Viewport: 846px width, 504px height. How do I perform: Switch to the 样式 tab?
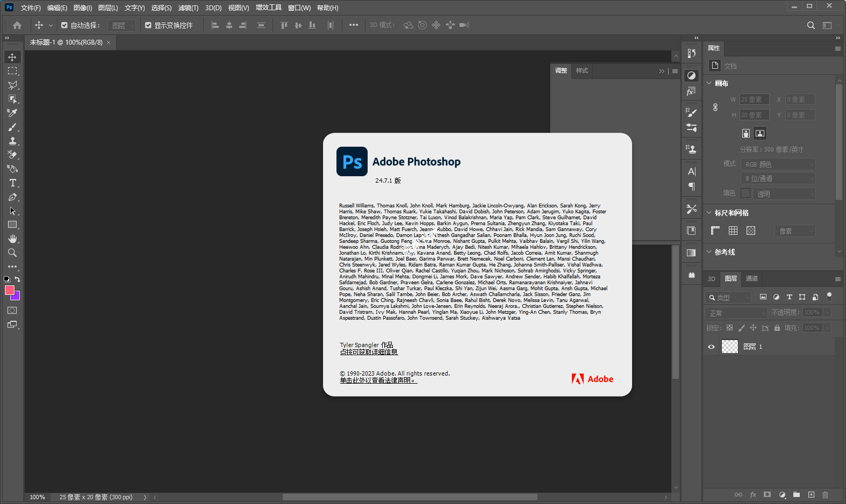582,70
